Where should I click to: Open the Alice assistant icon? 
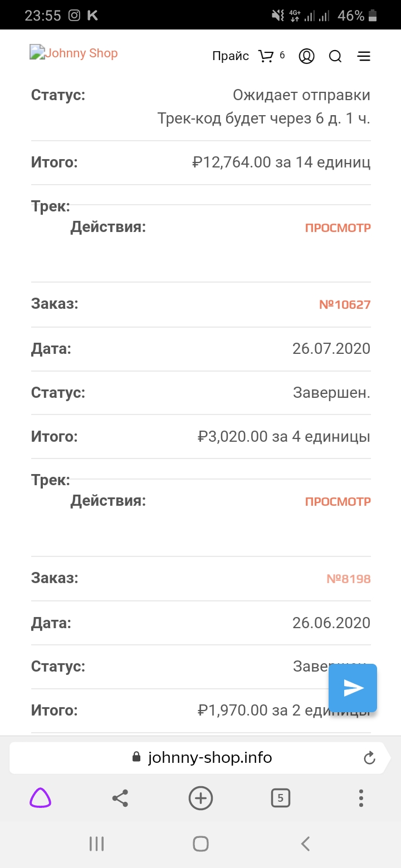pos(40,798)
